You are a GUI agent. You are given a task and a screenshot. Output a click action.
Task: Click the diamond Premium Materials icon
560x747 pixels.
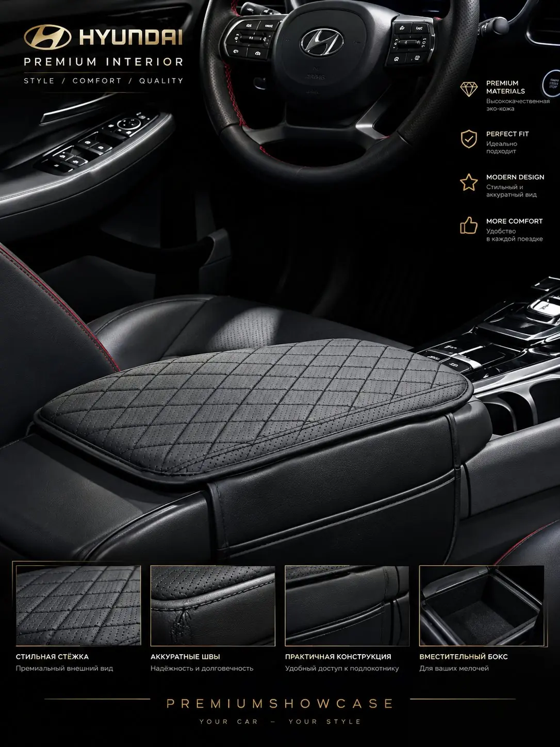(x=469, y=89)
